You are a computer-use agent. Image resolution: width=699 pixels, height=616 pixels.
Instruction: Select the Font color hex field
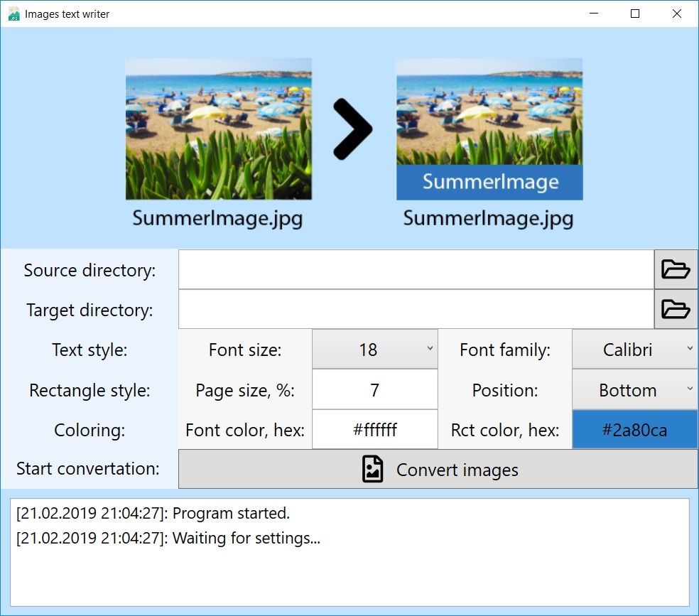[374, 430]
